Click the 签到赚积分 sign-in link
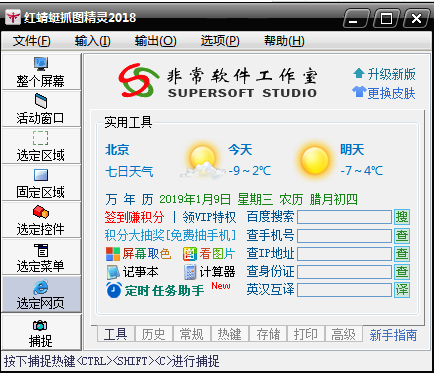This screenshot has width=434, height=373. click(134, 217)
